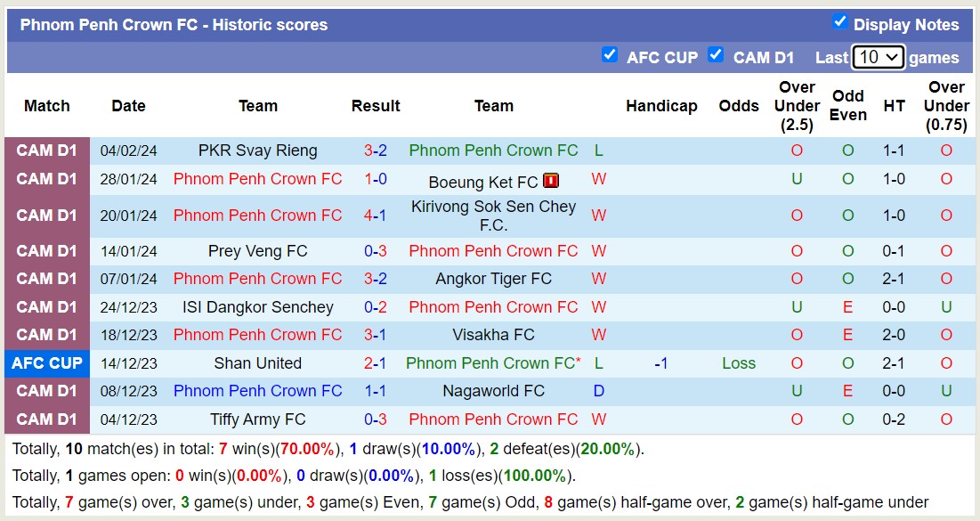This screenshot has height=521, width=980.
Task: Click the Handicap column header
Action: [x=661, y=105]
